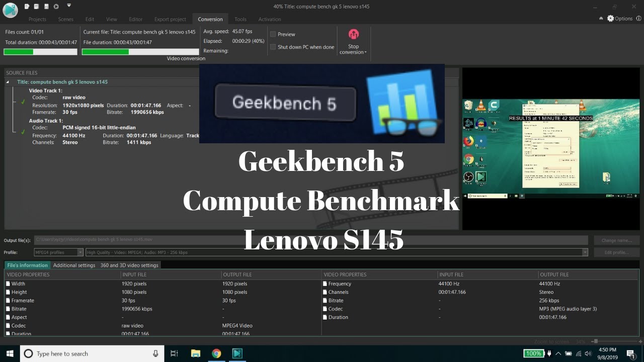Click the green checkmark beside Audio Track 1

point(23,132)
